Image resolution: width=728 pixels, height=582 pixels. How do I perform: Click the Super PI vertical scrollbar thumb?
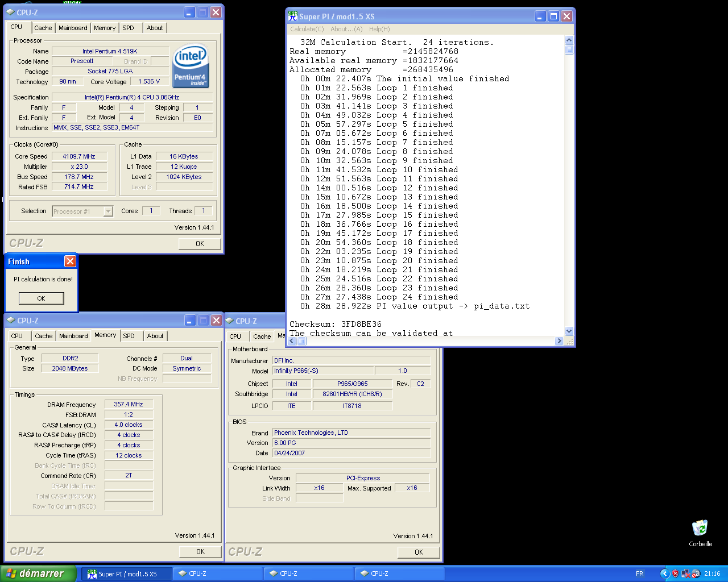(x=569, y=49)
